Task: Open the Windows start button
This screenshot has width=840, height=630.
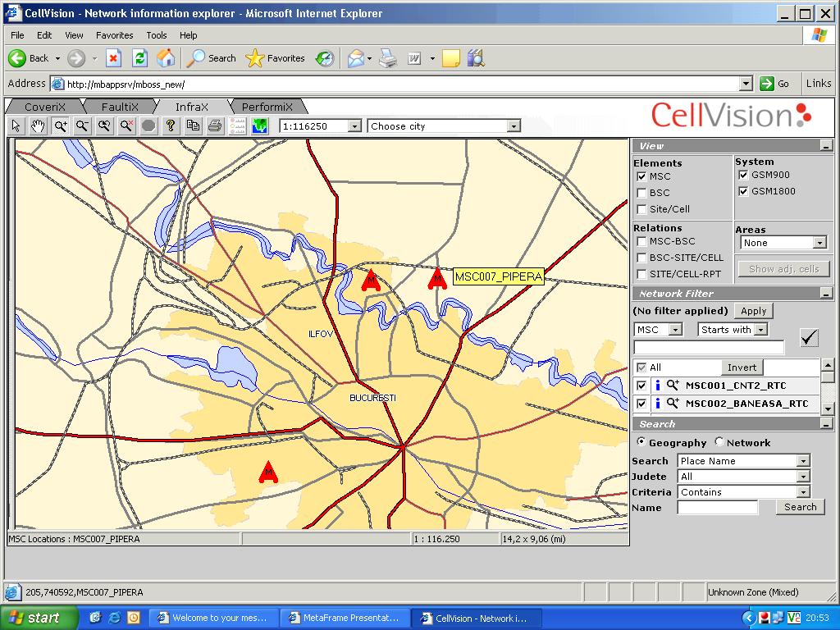Action: (x=39, y=618)
